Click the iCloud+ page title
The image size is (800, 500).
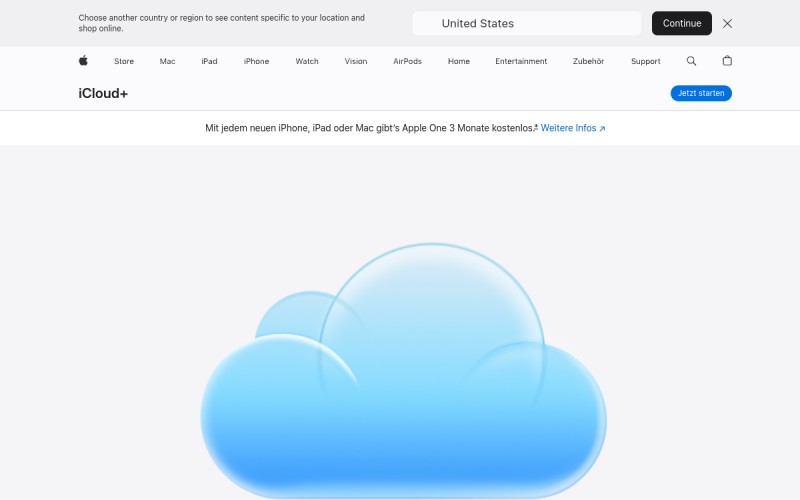(103, 93)
